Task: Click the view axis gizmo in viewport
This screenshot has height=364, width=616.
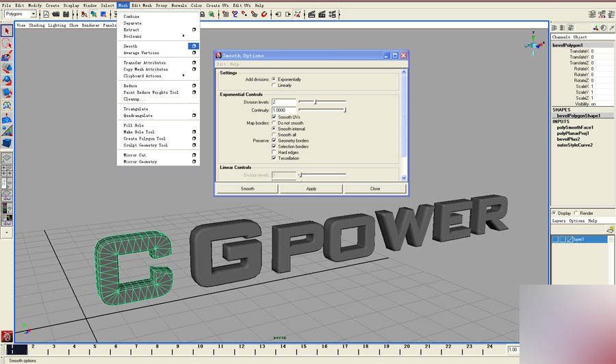Action: tap(535, 44)
